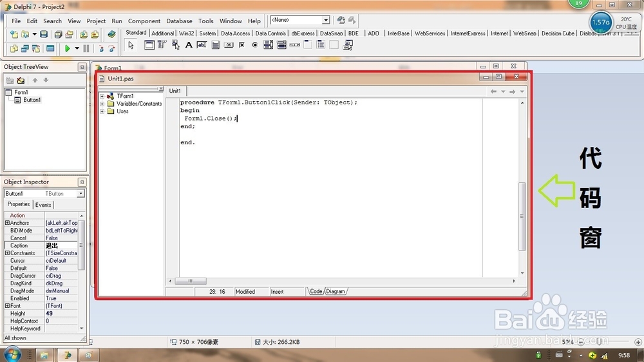Switch to the Diagram tab
The image size is (644, 362).
pyautogui.click(x=336, y=291)
